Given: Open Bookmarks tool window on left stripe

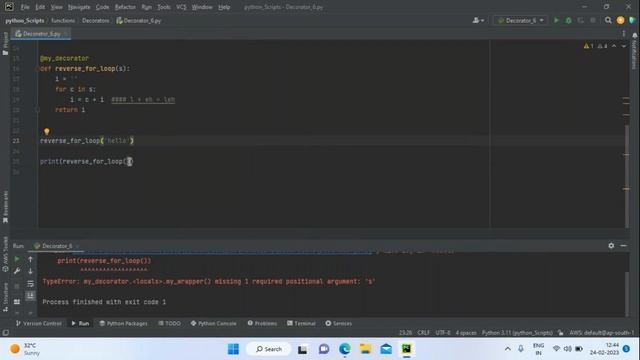Looking at the screenshot, I should click(5, 207).
